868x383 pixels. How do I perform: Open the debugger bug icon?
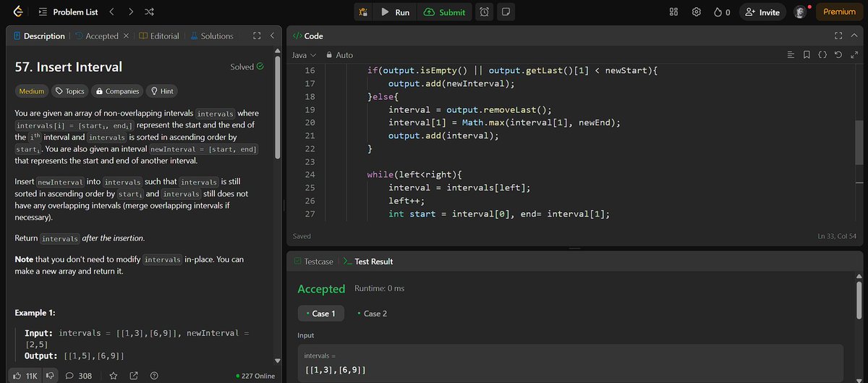click(363, 12)
